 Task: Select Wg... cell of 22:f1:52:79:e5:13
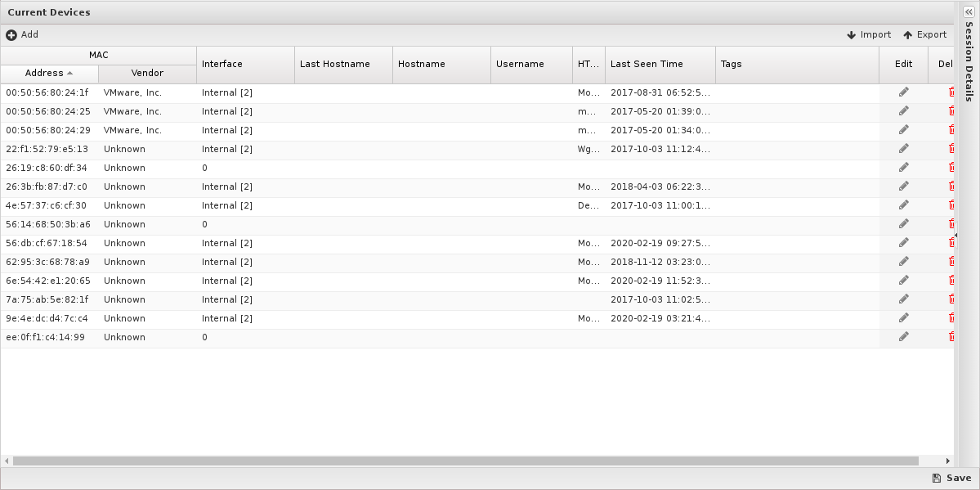[588, 149]
